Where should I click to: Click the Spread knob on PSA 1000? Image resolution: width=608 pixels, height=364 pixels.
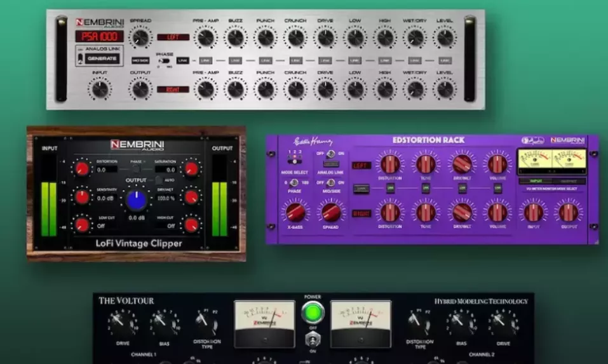[140, 37]
